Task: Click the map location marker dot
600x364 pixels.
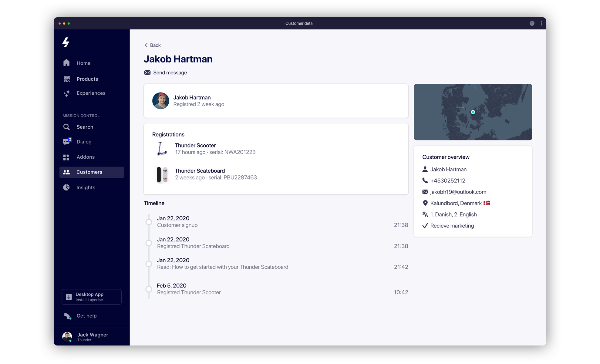Action: (473, 112)
